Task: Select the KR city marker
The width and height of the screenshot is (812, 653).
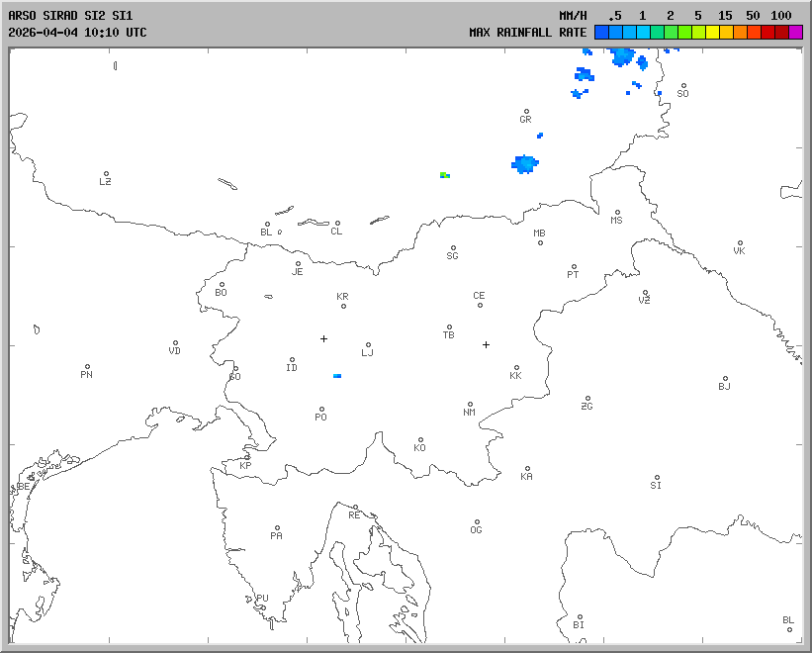Action: [343, 306]
